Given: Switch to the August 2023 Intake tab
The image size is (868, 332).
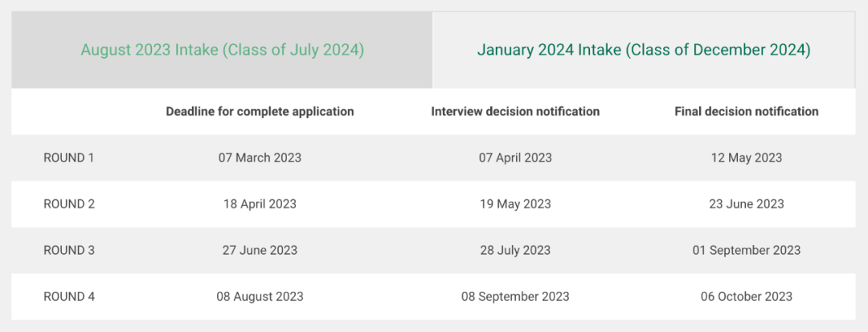Looking at the screenshot, I should point(222,50).
